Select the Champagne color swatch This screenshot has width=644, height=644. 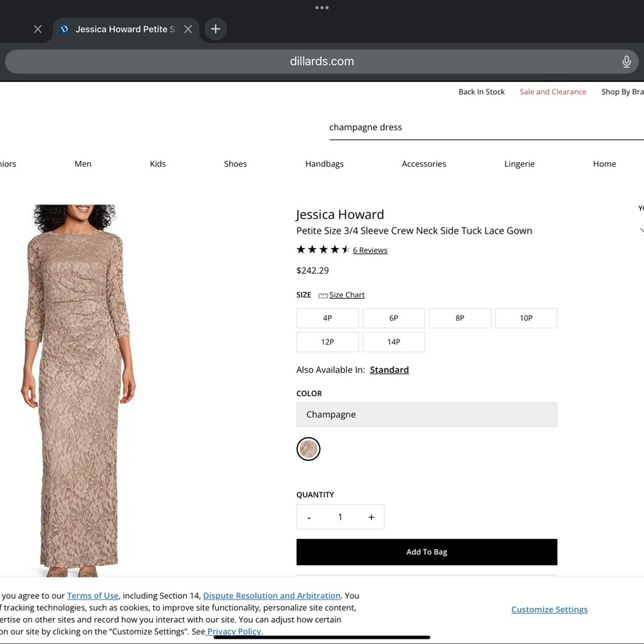point(308,449)
